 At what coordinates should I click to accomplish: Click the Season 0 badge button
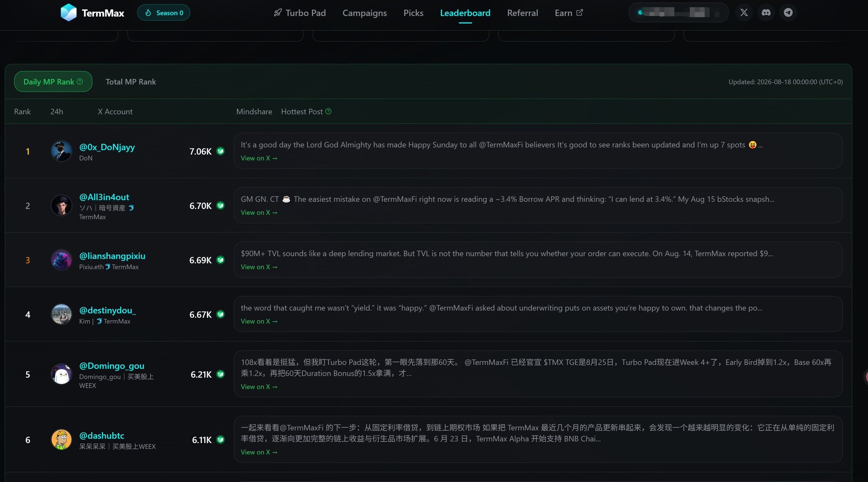(164, 13)
